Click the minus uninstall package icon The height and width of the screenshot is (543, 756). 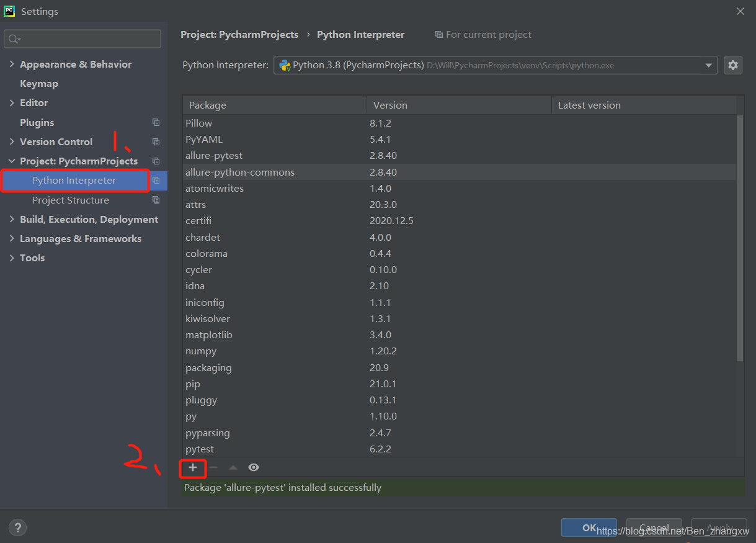(x=213, y=467)
